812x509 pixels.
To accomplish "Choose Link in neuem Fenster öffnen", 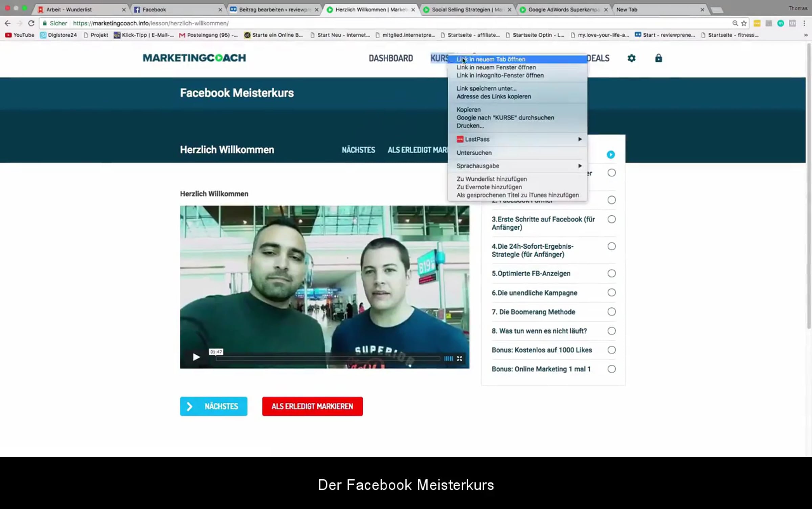I will (518, 67).
